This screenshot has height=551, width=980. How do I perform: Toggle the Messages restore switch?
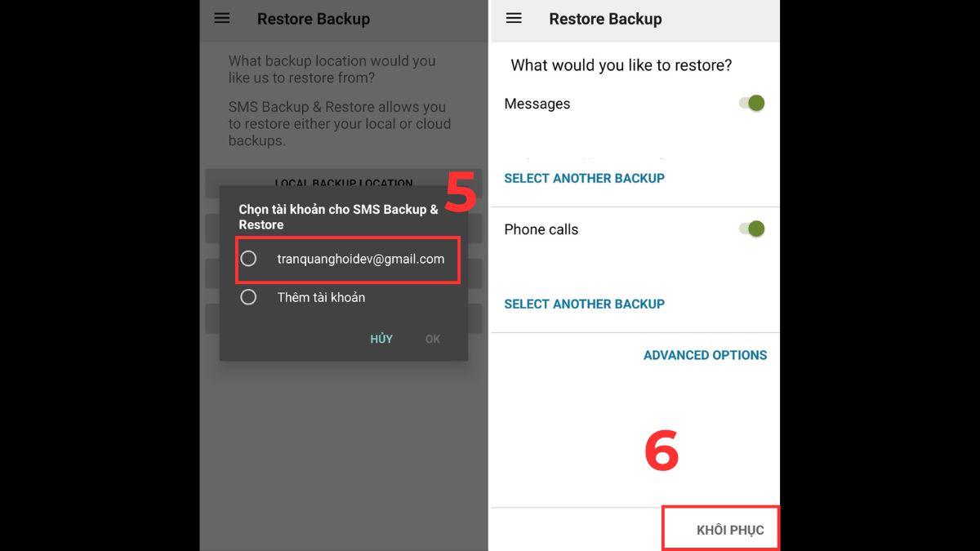[x=751, y=103]
